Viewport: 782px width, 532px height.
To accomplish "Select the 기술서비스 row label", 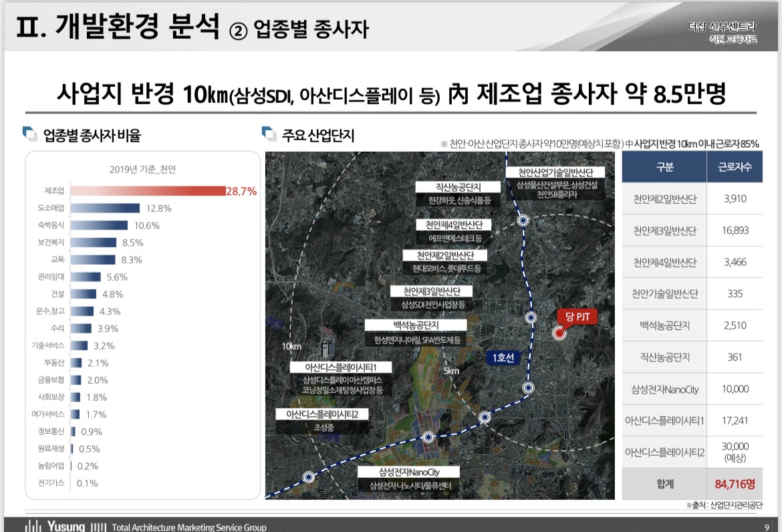I will point(48,345).
